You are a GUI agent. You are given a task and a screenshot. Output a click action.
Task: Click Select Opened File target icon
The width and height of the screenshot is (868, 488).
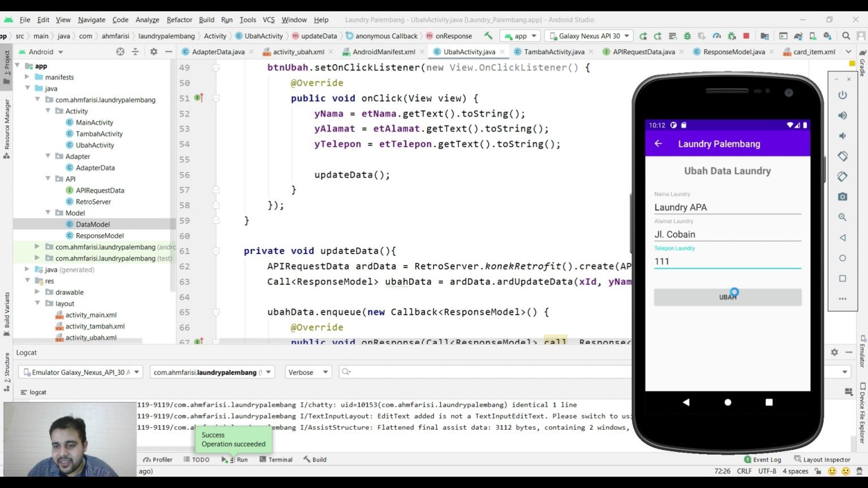(x=120, y=51)
